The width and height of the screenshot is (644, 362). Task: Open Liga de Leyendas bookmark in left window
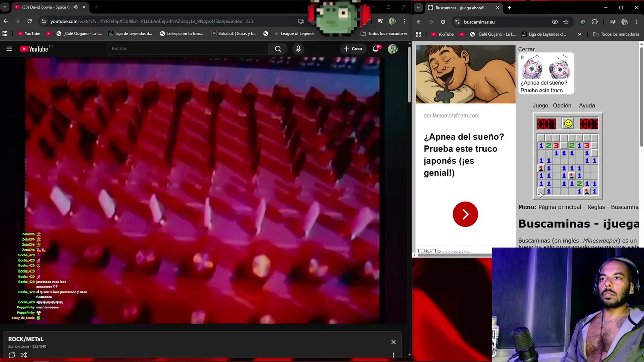coord(129,34)
